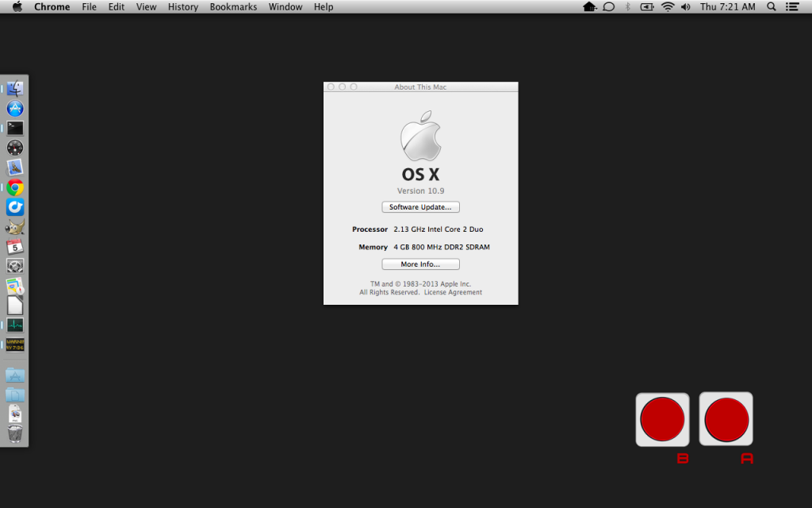Open the PNG file in the dock
The height and width of the screenshot is (508, 812).
[15, 414]
